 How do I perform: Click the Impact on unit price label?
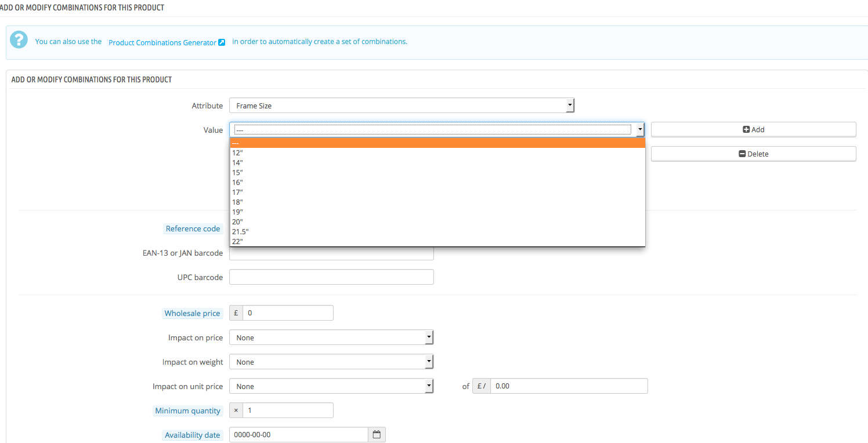pyautogui.click(x=188, y=386)
